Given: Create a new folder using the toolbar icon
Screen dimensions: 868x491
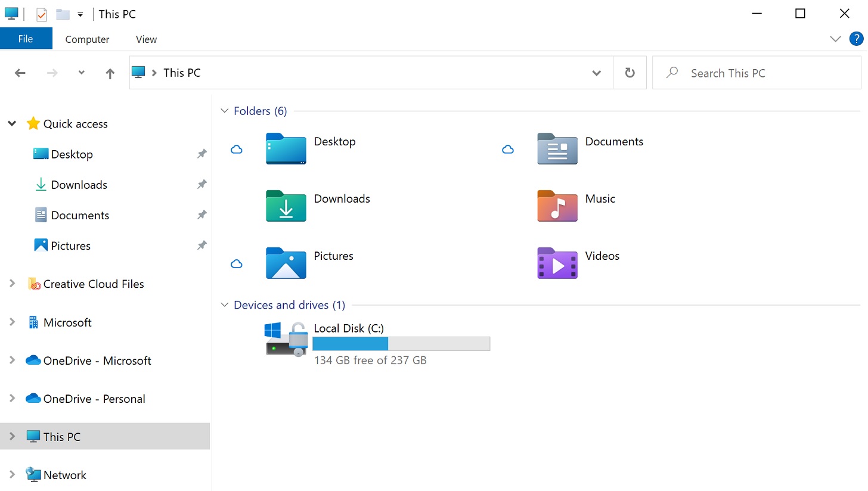Looking at the screenshot, I should pos(62,13).
